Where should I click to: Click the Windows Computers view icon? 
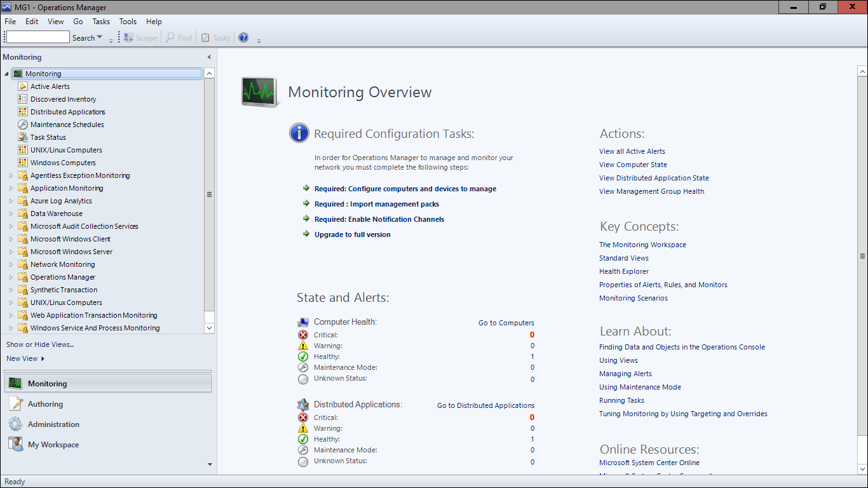tap(23, 163)
